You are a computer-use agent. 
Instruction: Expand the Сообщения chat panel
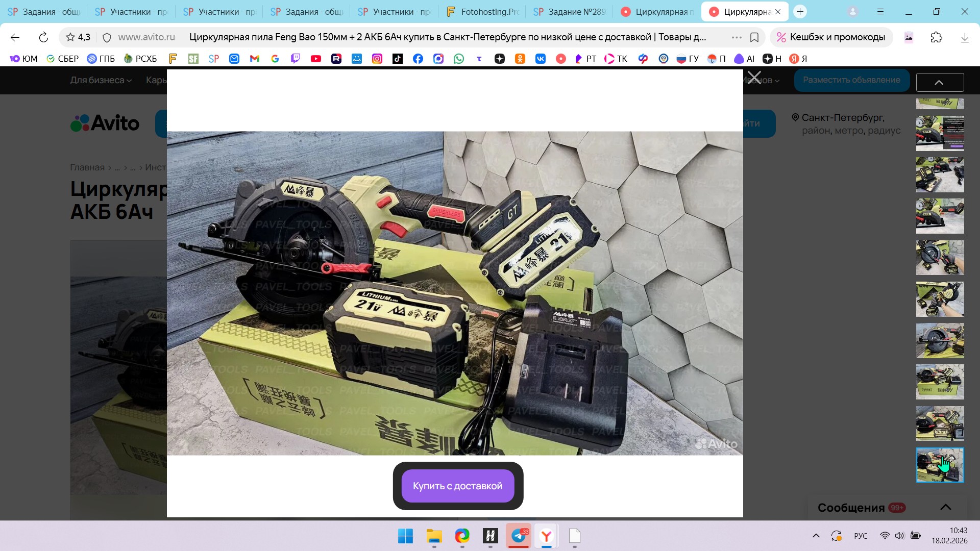[945, 507]
